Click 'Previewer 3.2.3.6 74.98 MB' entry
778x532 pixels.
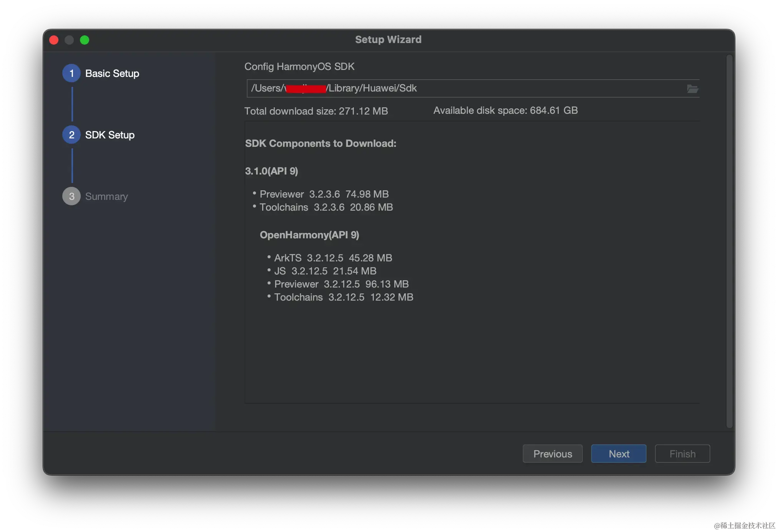coord(324,194)
